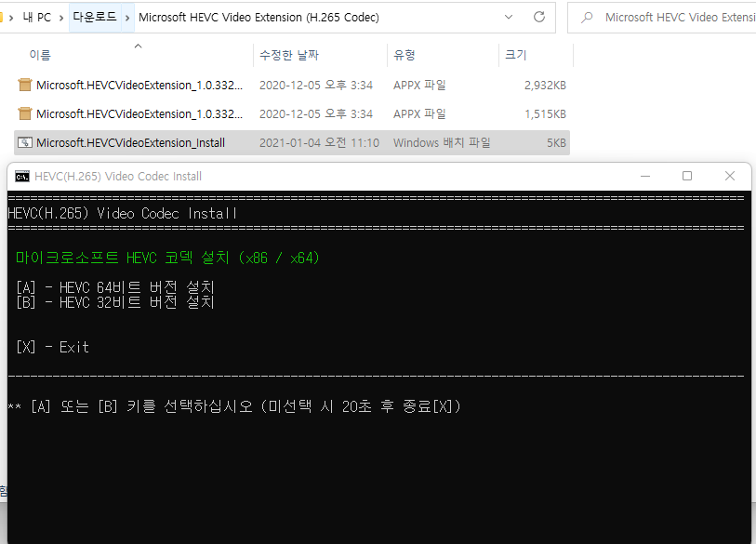Click the search magnifier icon
The height and width of the screenshot is (544, 756).
coord(587,18)
